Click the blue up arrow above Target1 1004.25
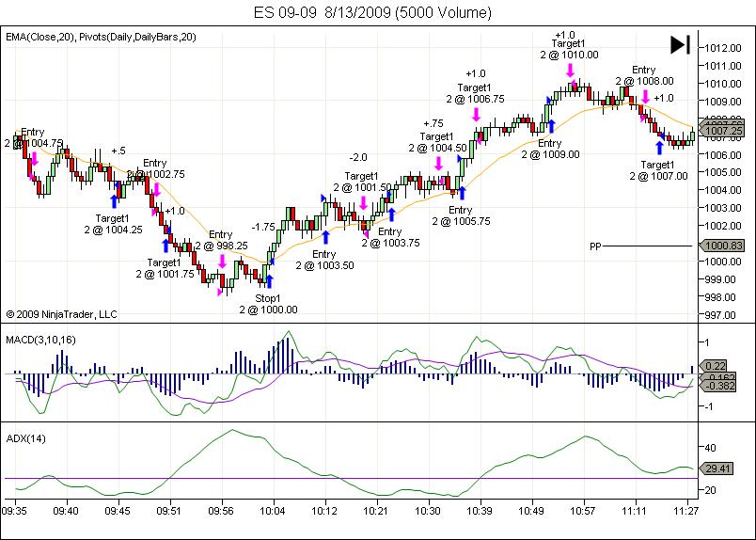Screen dimensions: 756x540 tap(115, 201)
